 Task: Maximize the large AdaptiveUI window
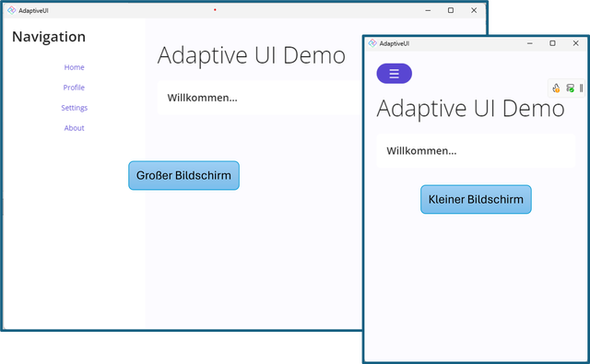coord(451,10)
